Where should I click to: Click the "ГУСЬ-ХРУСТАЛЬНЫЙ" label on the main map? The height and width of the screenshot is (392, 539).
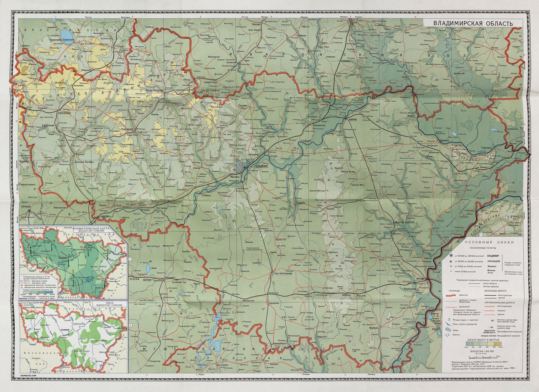283,273
